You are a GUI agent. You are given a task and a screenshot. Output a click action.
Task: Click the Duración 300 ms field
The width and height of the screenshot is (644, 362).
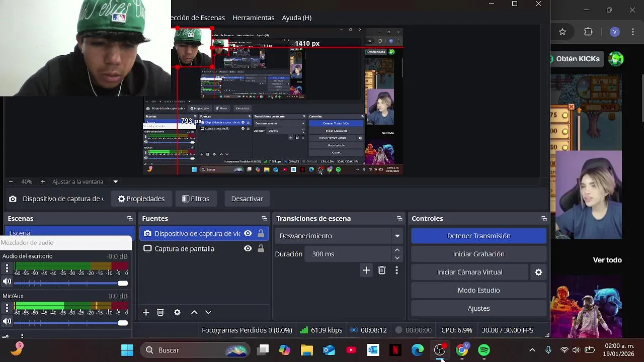pyautogui.click(x=349, y=254)
